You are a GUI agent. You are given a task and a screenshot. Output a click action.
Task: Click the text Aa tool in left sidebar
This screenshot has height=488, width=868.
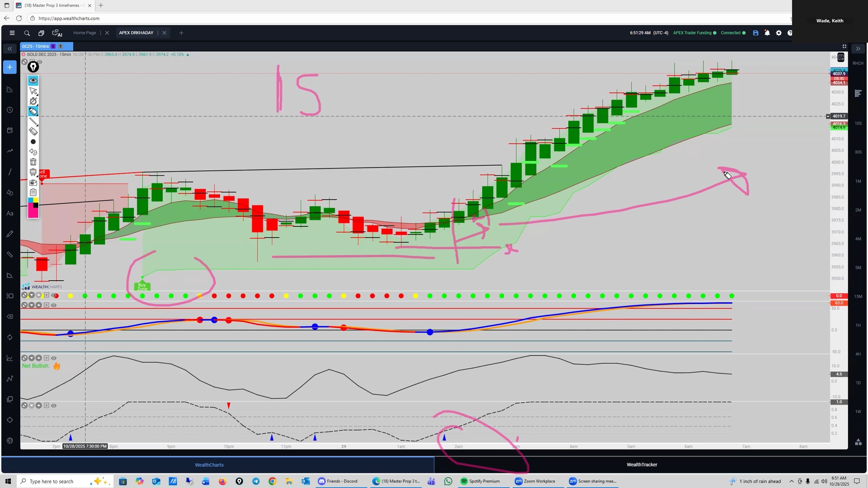click(9, 213)
